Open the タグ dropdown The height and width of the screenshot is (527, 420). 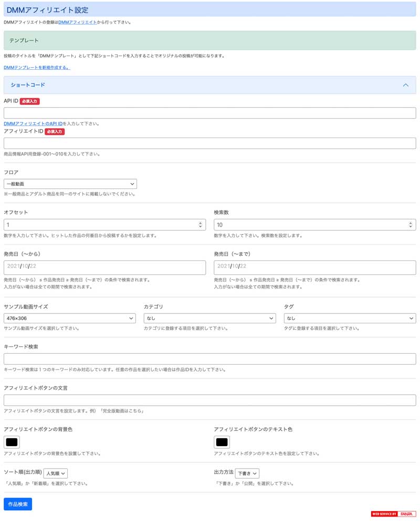pyautogui.click(x=350, y=318)
